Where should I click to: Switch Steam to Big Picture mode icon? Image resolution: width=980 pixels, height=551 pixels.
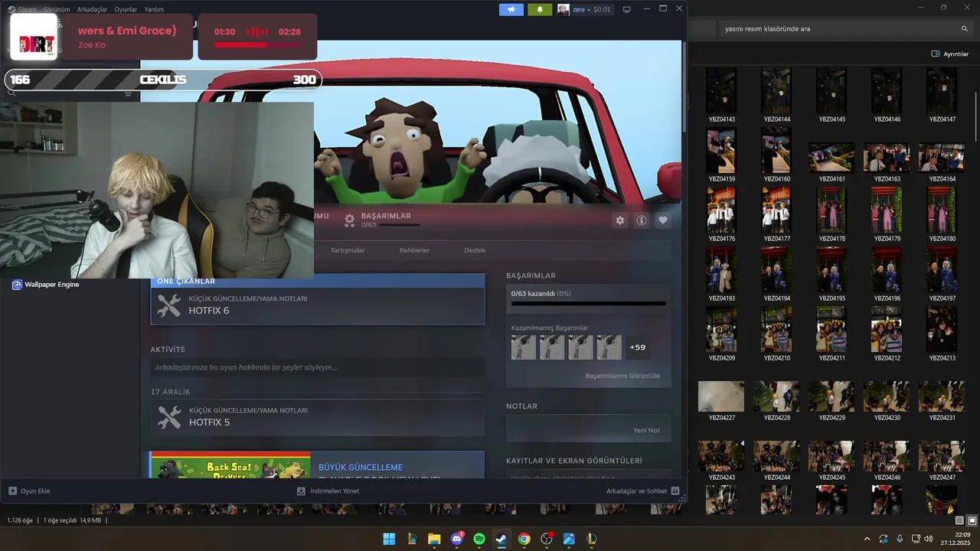626,9
